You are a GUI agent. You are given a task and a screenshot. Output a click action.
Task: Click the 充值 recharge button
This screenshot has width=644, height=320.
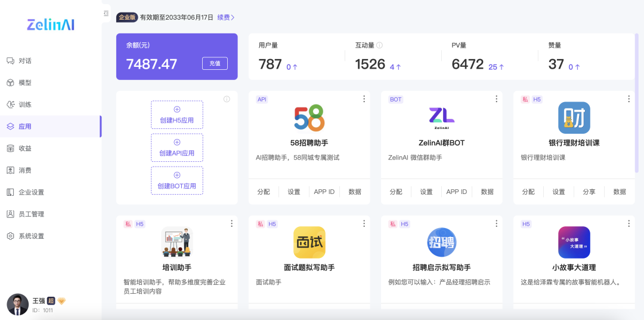[215, 63]
